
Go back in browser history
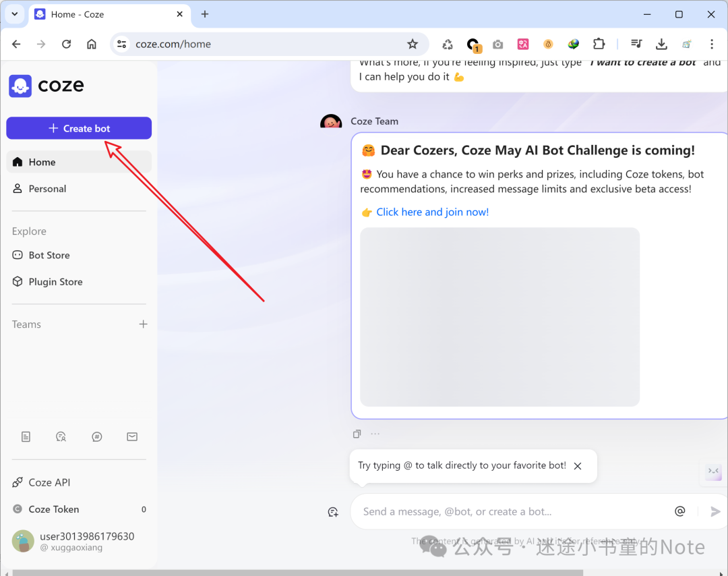[x=16, y=44]
